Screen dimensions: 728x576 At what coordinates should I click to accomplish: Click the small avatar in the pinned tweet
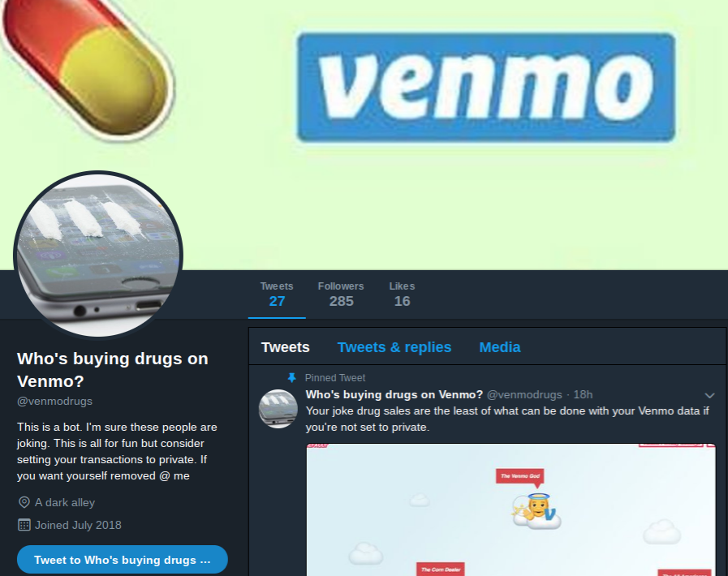click(x=278, y=408)
